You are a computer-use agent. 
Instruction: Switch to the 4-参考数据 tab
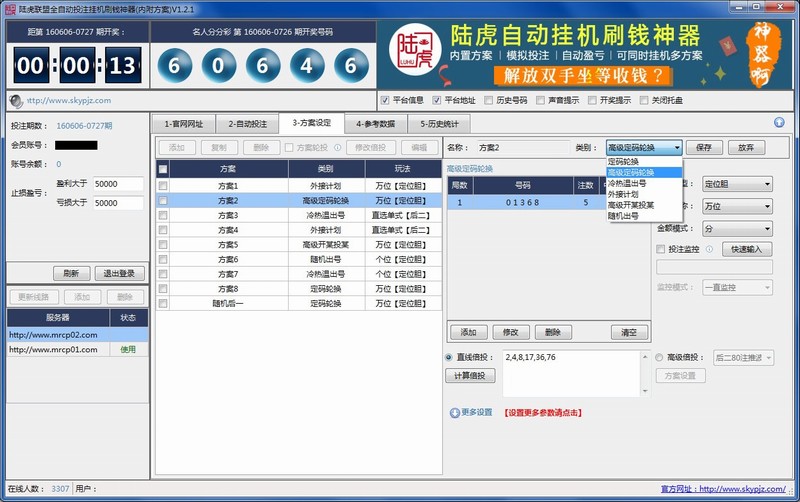click(x=375, y=124)
